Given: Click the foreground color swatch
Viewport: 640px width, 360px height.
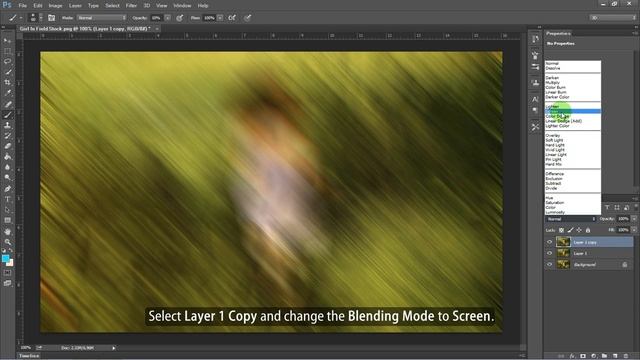Looking at the screenshot, I should click(5, 258).
